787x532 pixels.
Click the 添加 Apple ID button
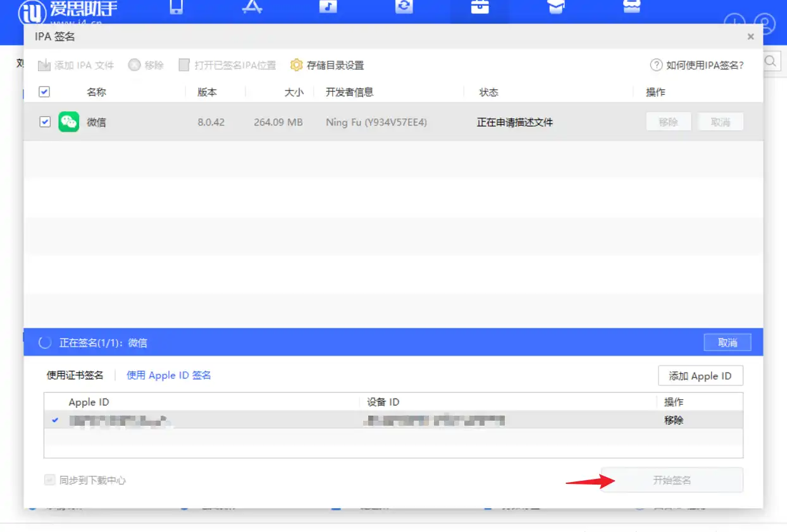pyautogui.click(x=700, y=376)
